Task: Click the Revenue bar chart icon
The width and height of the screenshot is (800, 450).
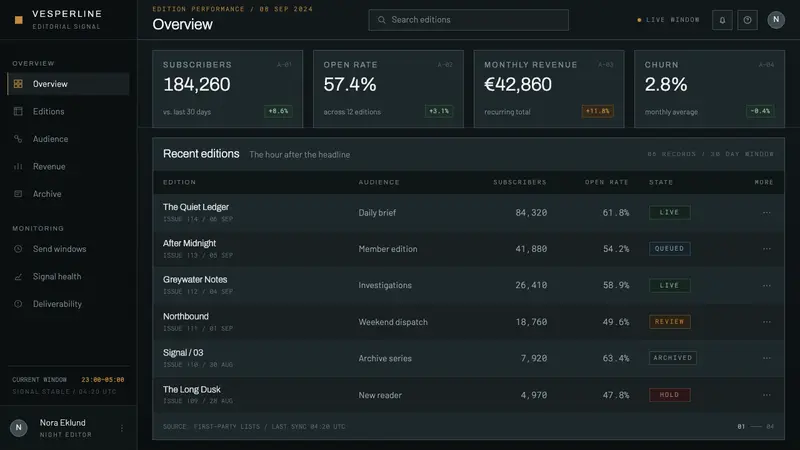Action: 18,166
